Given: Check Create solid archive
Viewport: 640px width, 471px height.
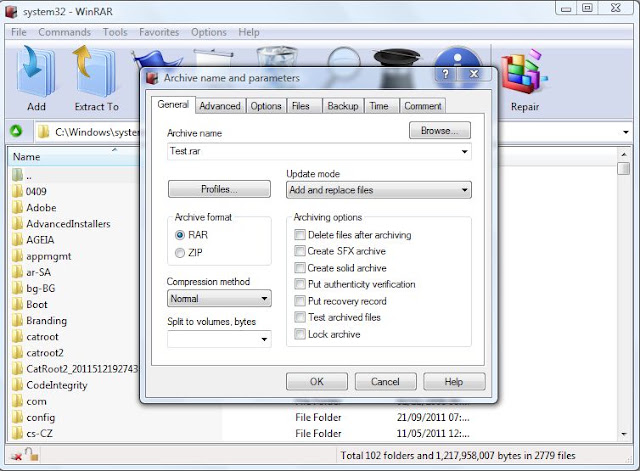Looking at the screenshot, I should pyautogui.click(x=300, y=268).
